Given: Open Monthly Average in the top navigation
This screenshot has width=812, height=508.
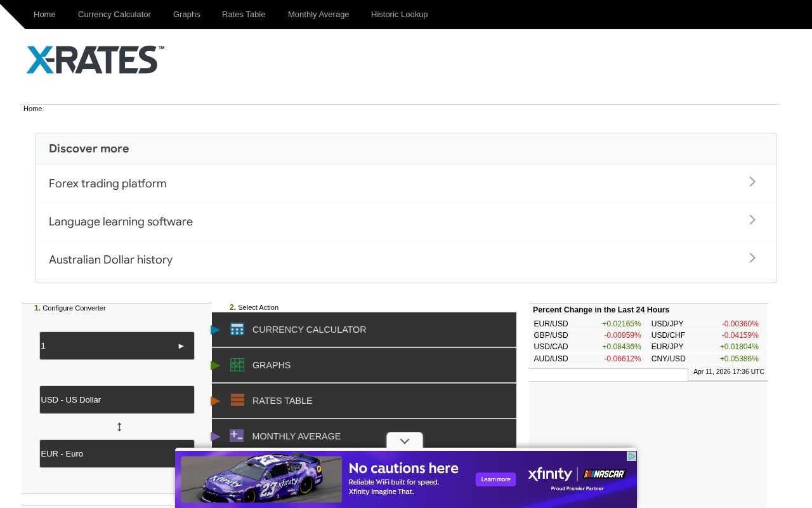Looking at the screenshot, I should click(318, 14).
